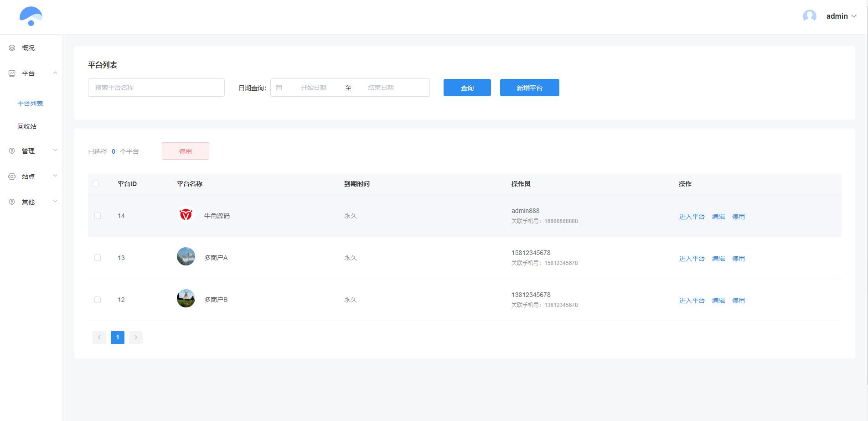Screen dimensions: 868x421
Task: Go to next page arrow in pagination
Action: (x=136, y=337)
